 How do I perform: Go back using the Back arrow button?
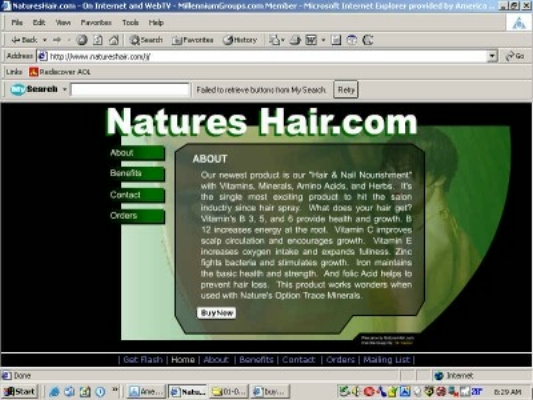point(24,40)
